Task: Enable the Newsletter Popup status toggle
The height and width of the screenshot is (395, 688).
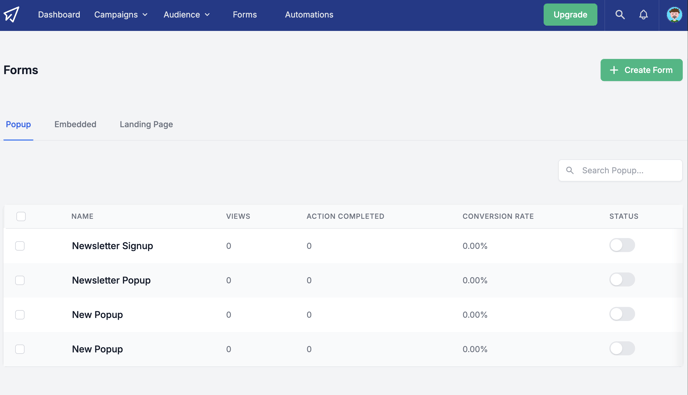Action: coord(622,280)
